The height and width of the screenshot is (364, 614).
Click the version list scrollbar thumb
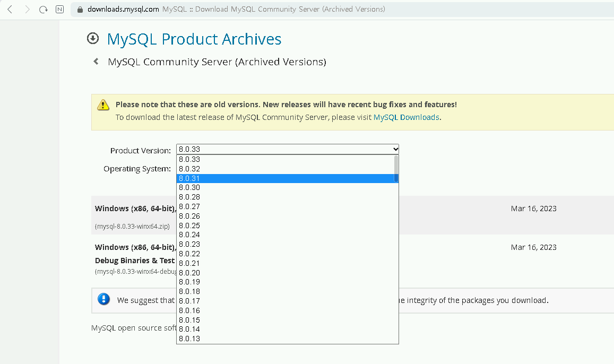click(x=396, y=169)
